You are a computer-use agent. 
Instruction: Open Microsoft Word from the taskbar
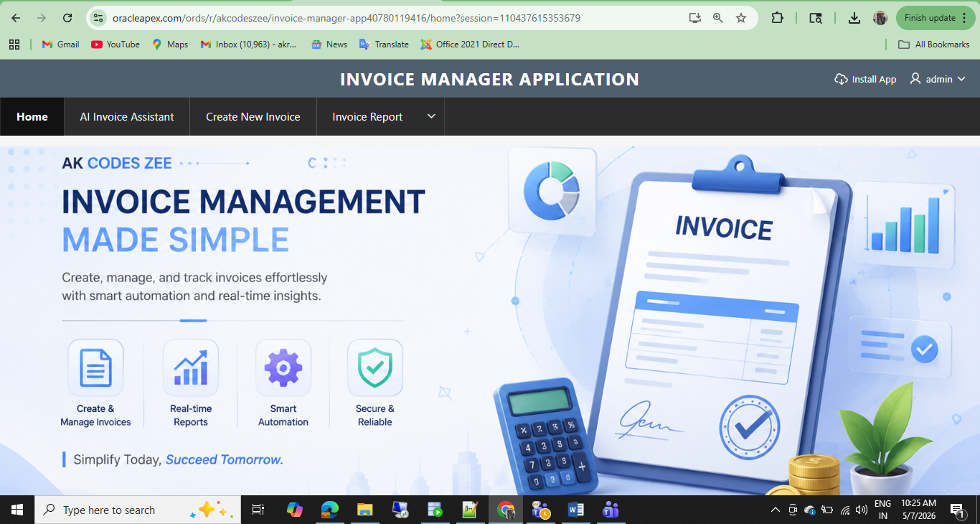pyautogui.click(x=575, y=510)
